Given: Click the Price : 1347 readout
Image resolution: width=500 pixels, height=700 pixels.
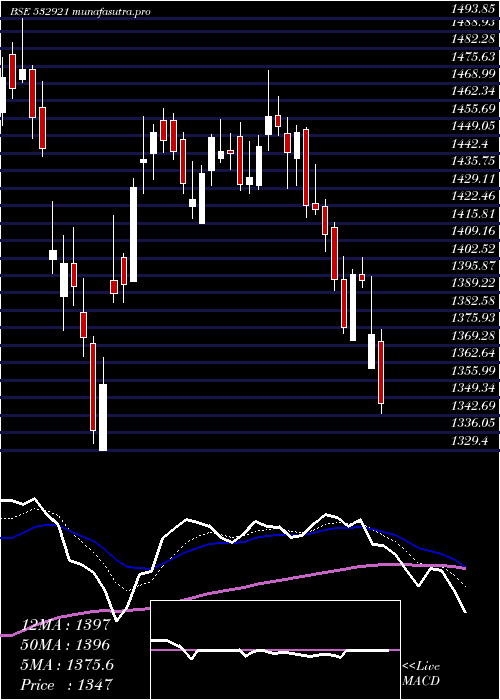Looking at the screenshot, I should 66,685.
